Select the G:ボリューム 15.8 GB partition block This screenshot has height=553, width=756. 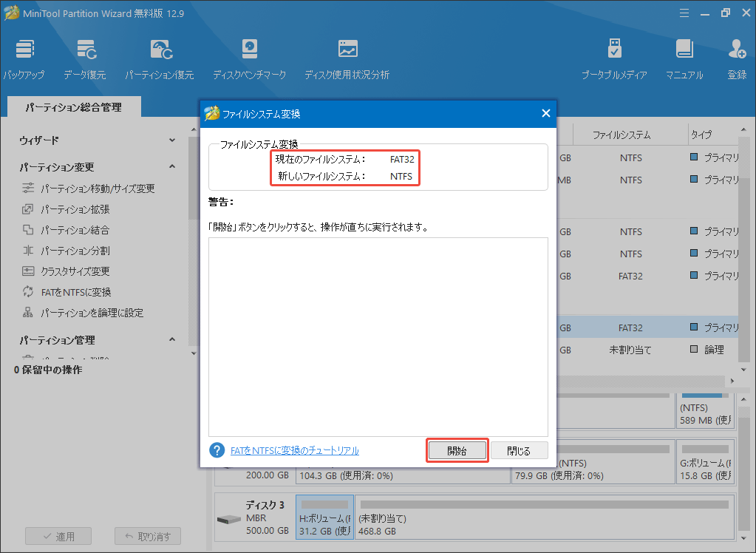tap(705, 461)
